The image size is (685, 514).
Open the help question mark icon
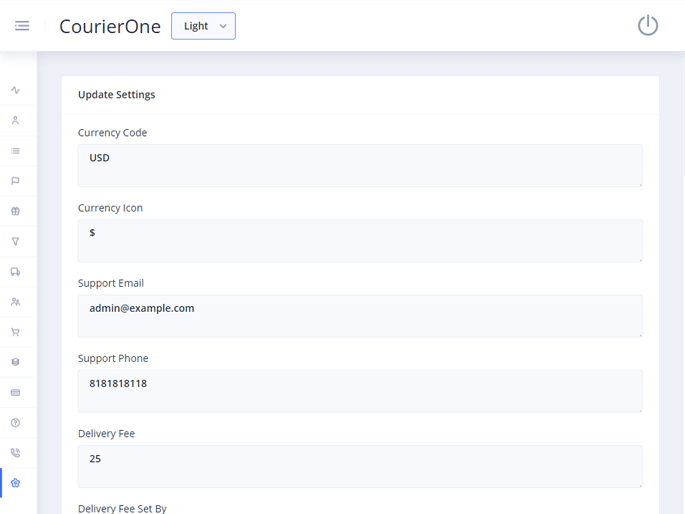16,423
